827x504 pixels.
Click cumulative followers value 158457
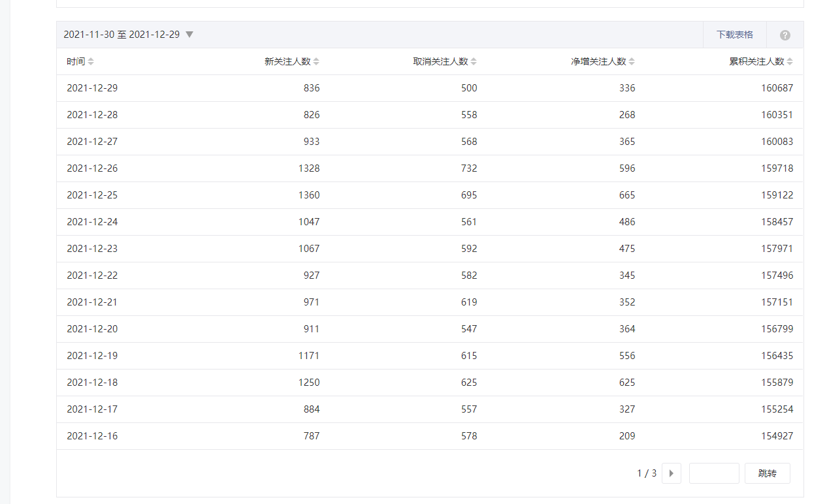pos(777,222)
